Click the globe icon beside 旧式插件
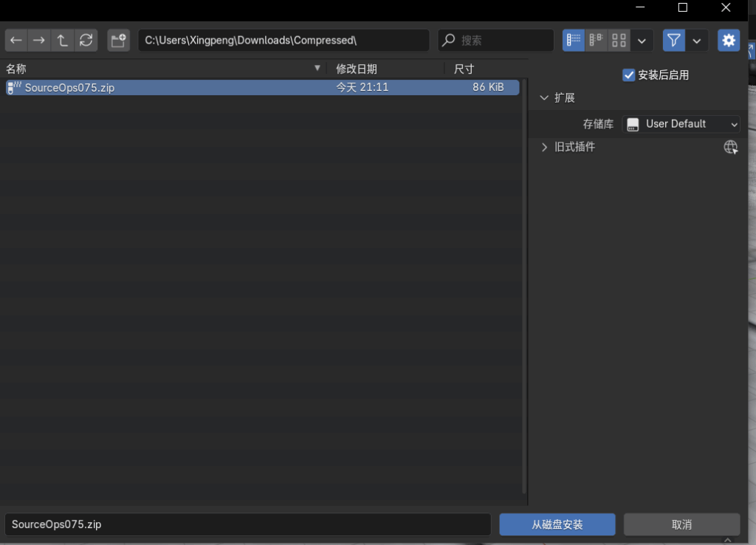The image size is (756, 545). [730, 147]
